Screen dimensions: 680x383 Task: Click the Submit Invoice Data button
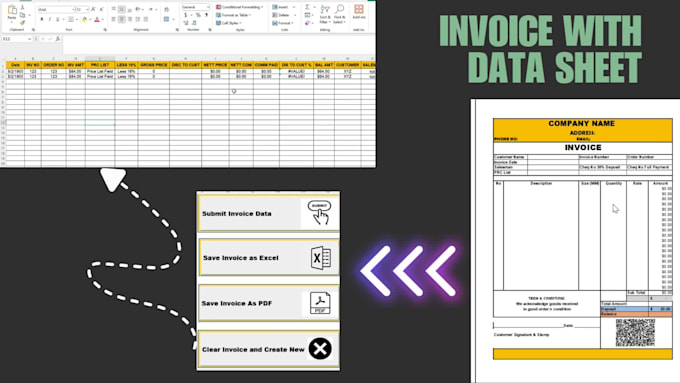(268, 213)
